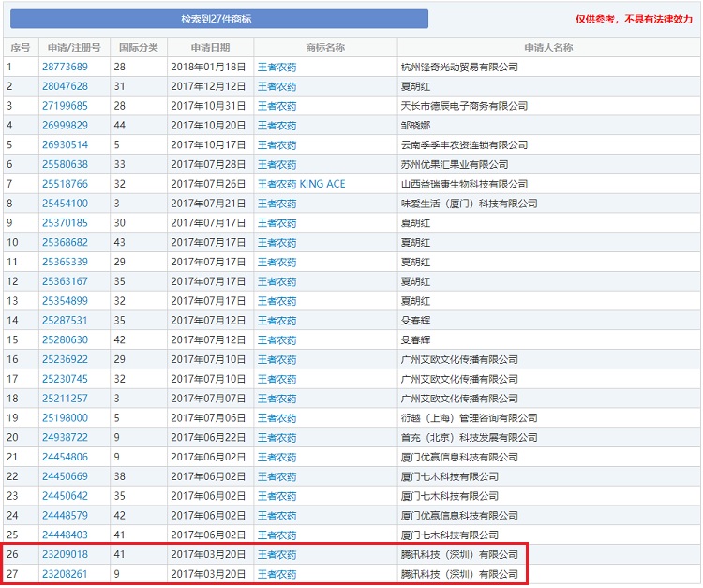Open registration number 24448579
Image resolution: width=703 pixels, height=588 pixels.
pos(65,516)
